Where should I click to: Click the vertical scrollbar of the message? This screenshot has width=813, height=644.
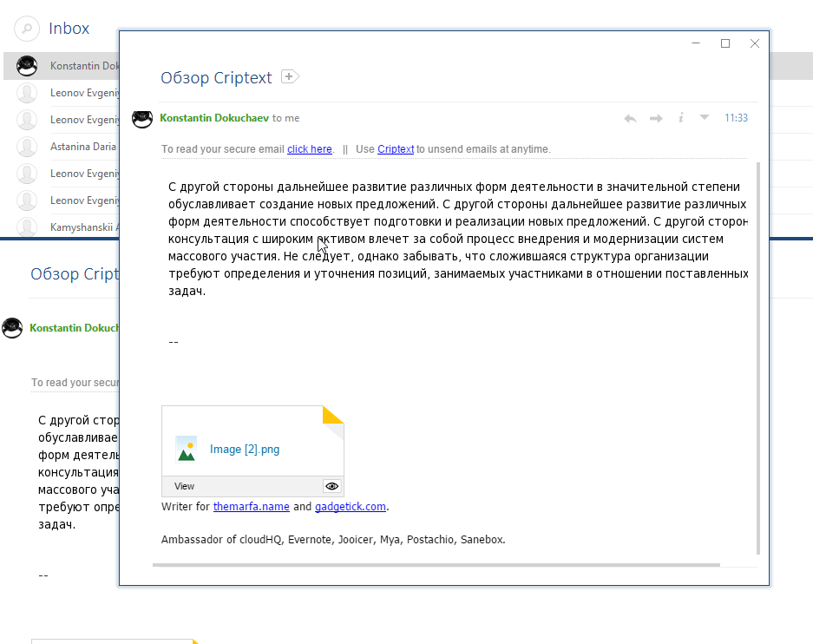758,358
